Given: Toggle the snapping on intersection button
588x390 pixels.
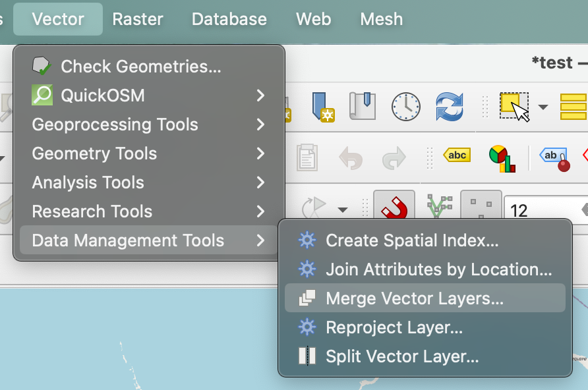Looking at the screenshot, I should click(481, 205).
